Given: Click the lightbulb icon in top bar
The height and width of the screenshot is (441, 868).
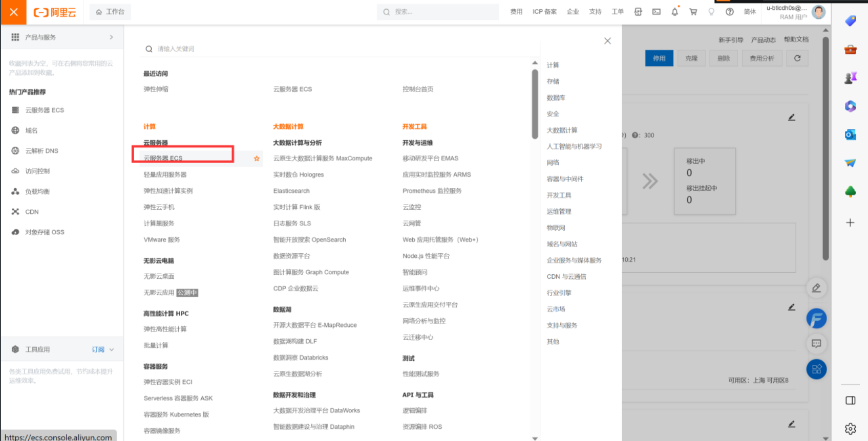Looking at the screenshot, I should click(711, 12).
